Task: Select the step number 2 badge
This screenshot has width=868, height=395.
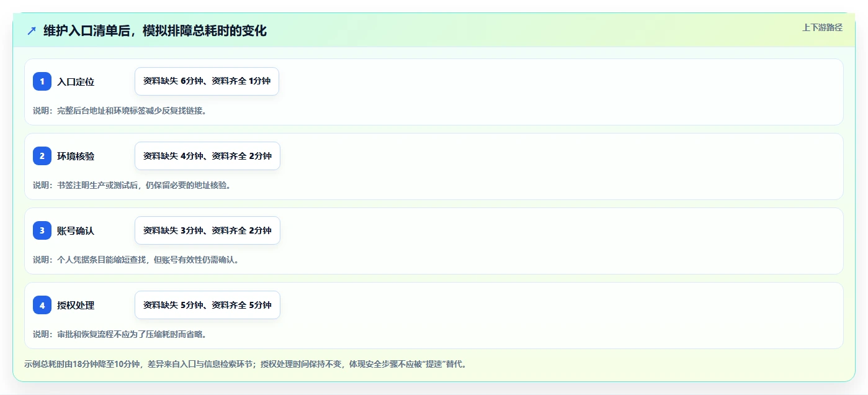Action: (x=42, y=156)
